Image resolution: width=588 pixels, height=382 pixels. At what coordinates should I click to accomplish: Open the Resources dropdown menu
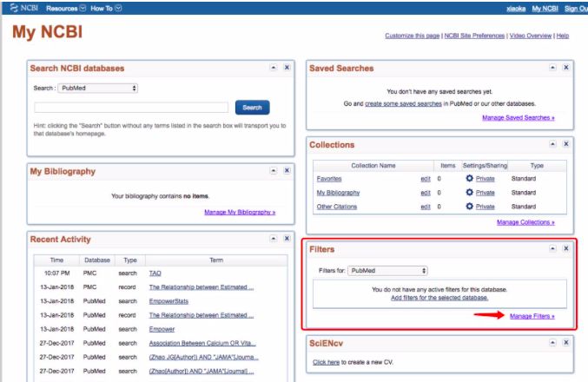(x=66, y=8)
